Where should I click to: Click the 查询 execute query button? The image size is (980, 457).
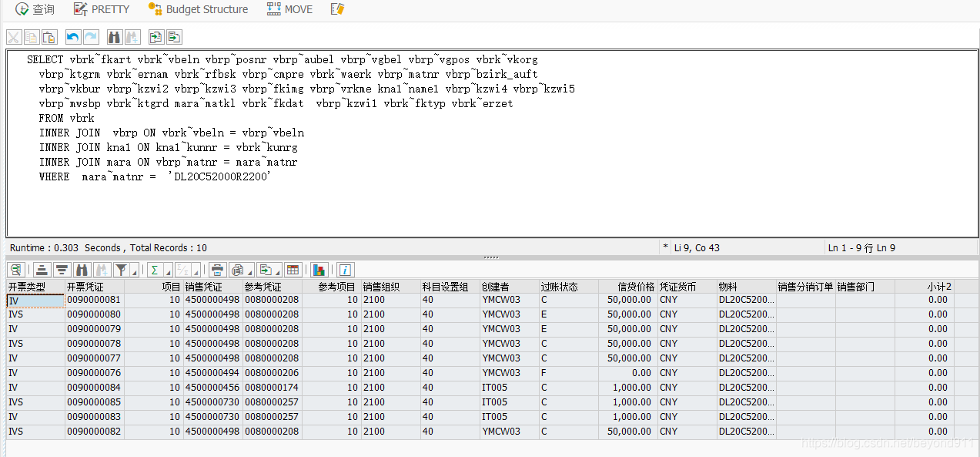tap(35, 9)
